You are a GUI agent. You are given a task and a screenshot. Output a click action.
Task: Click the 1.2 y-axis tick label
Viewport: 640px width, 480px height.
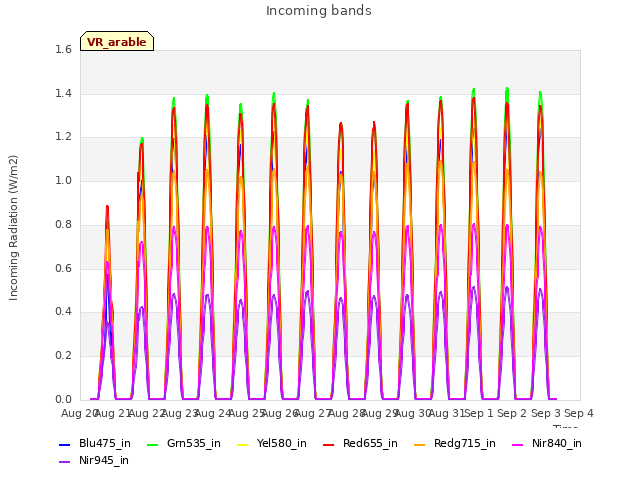[63, 137]
